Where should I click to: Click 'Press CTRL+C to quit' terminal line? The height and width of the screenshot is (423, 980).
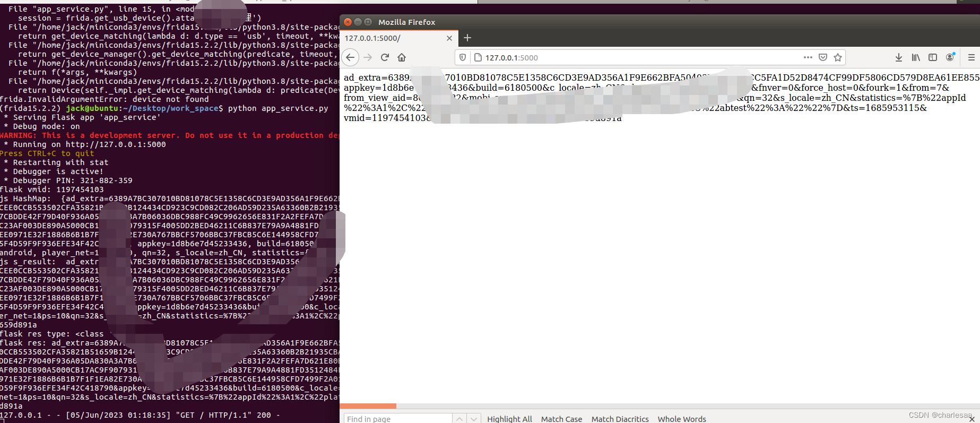pos(47,153)
